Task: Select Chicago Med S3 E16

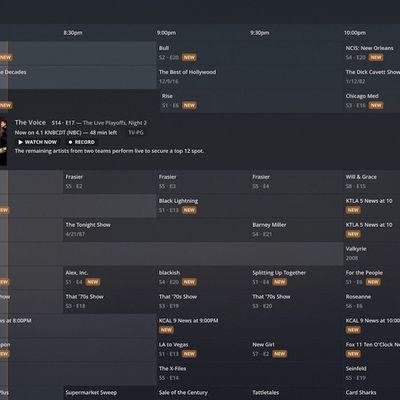Action: coord(372,101)
